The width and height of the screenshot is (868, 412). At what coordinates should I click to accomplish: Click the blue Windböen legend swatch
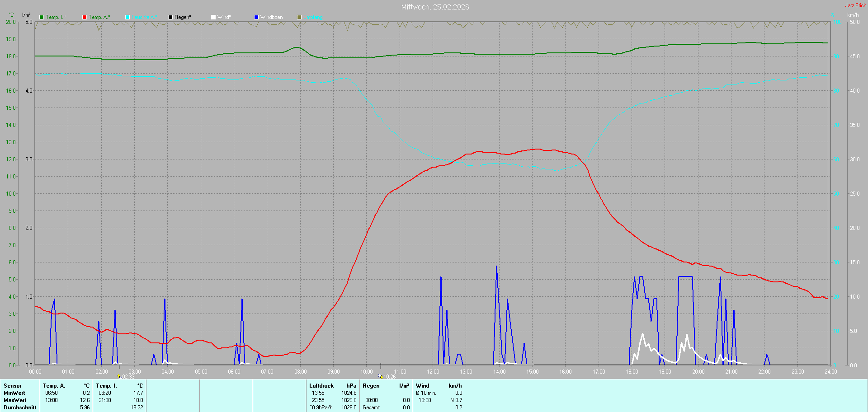(x=256, y=17)
